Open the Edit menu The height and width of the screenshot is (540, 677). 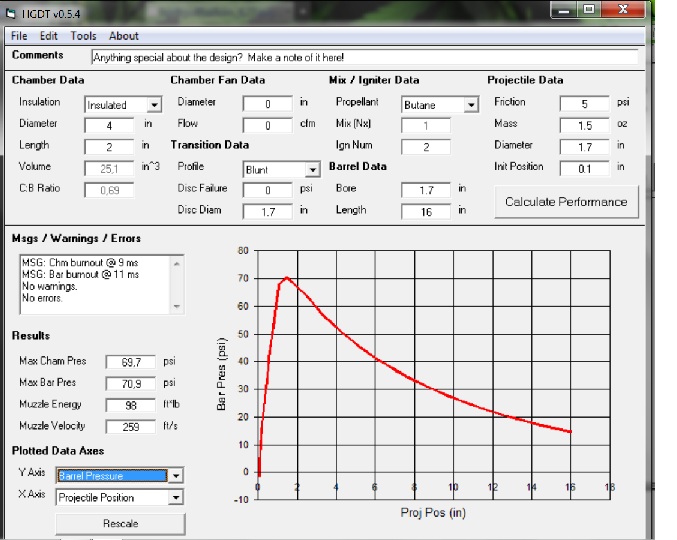(x=49, y=36)
